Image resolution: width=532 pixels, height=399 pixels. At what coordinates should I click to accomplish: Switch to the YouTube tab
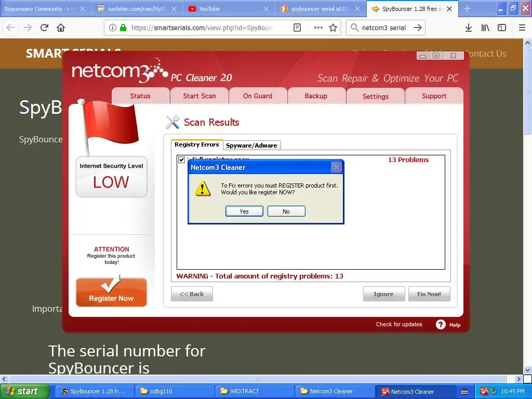click(224, 9)
